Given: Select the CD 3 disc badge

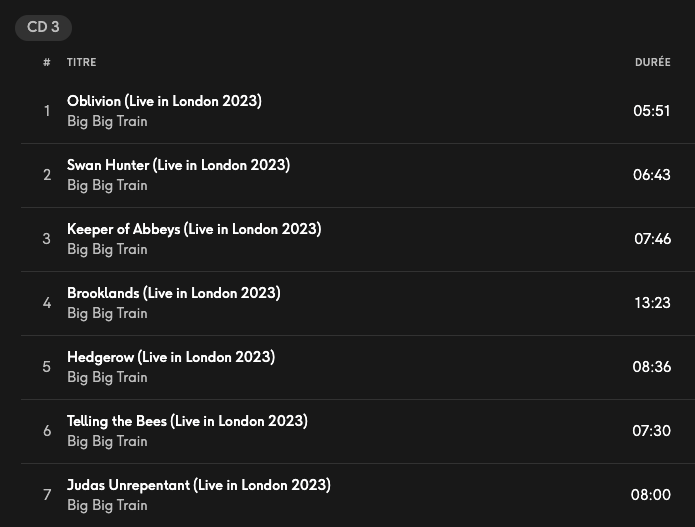Looking at the screenshot, I should 43,27.
